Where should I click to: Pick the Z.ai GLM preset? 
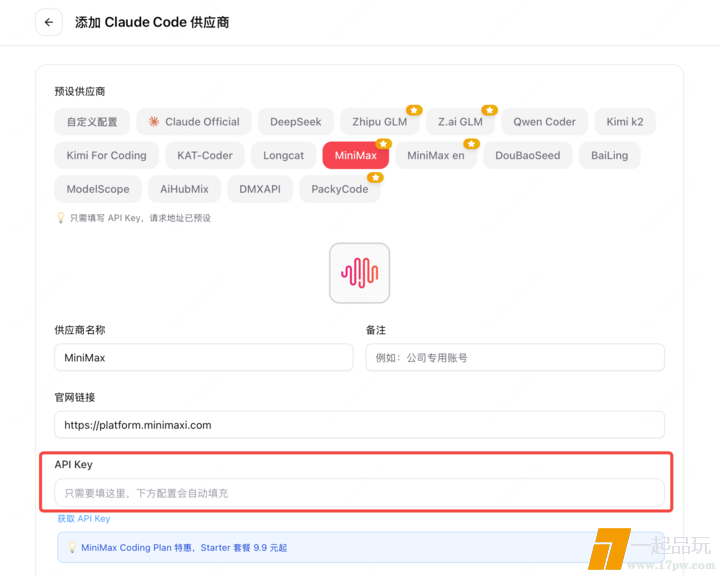click(459, 122)
